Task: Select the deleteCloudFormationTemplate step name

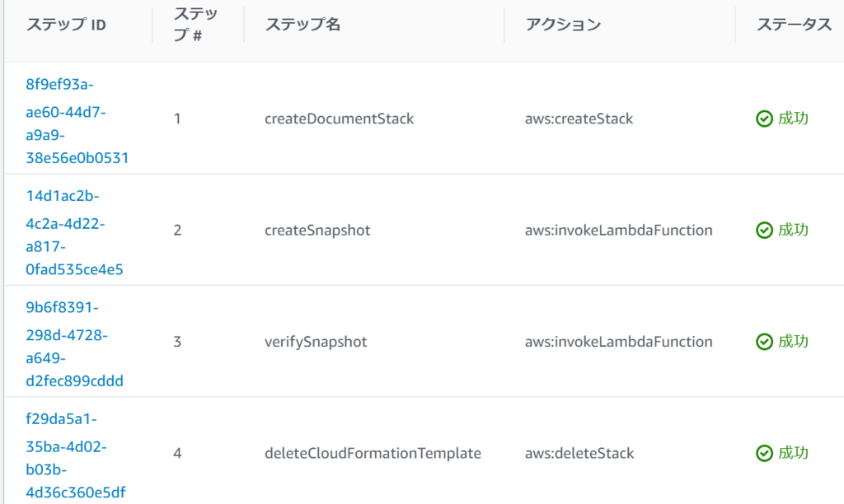Action: (x=373, y=454)
